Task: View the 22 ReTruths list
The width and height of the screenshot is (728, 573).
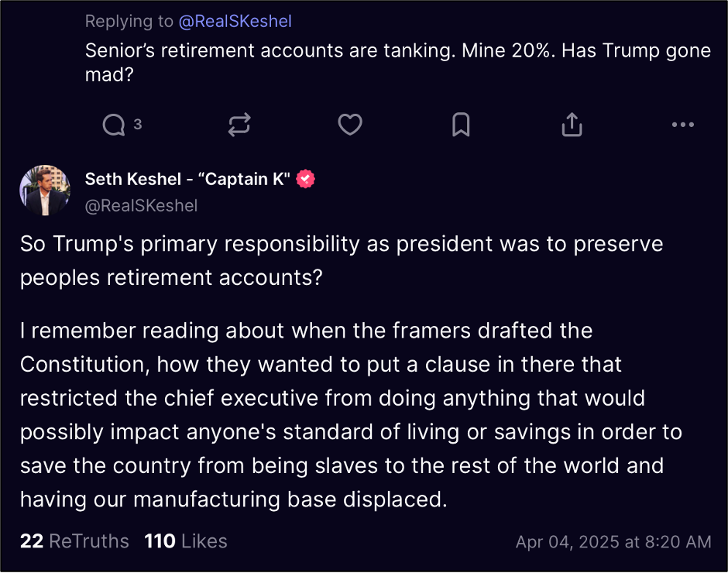Action: point(74,541)
